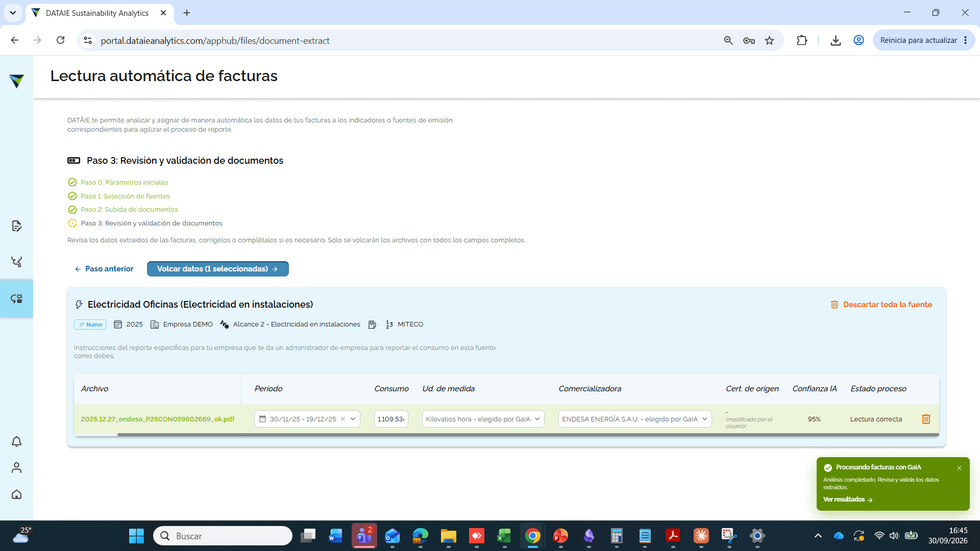Image resolution: width=980 pixels, height=551 pixels.
Task: Clear the period date range with X
Action: point(343,419)
